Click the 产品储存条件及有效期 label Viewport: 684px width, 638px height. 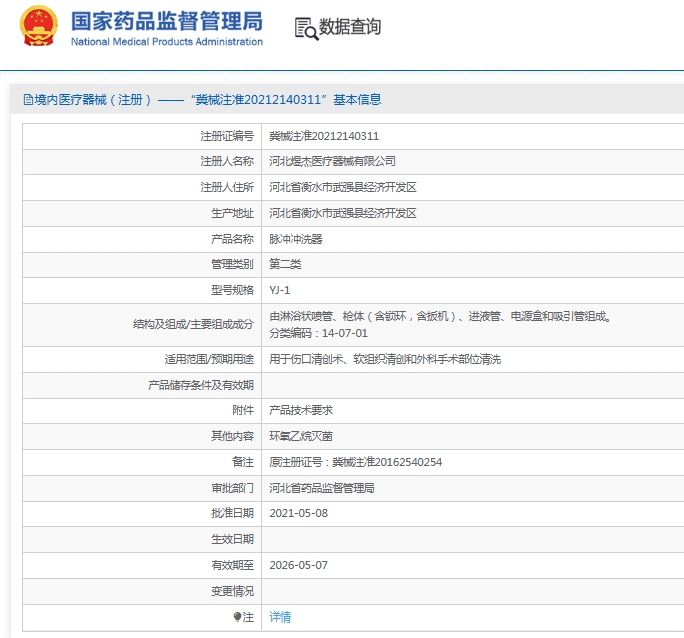click(201, 385)
